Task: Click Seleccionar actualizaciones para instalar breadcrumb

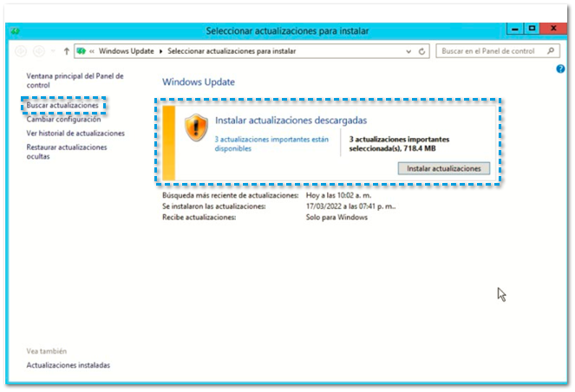Action: click(232, 51)
